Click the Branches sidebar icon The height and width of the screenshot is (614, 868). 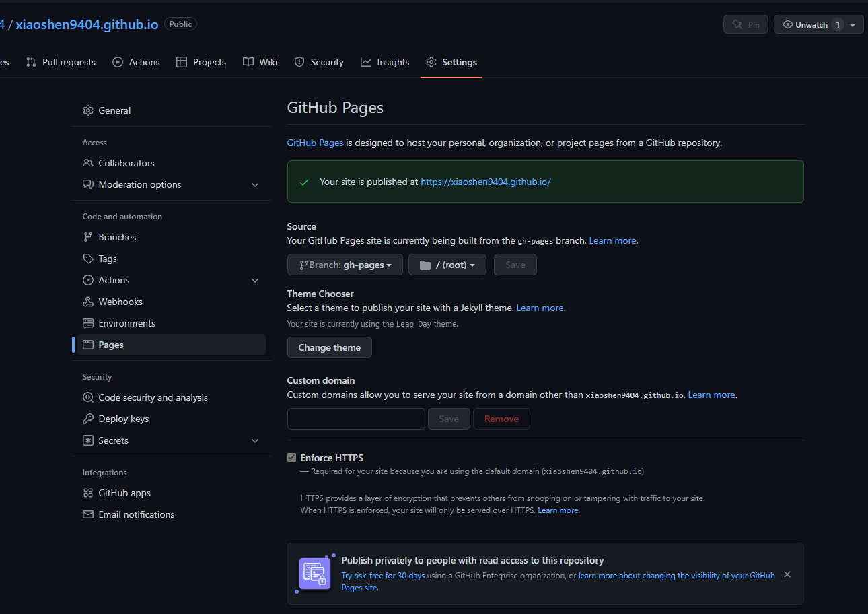(x=88, y=237)
